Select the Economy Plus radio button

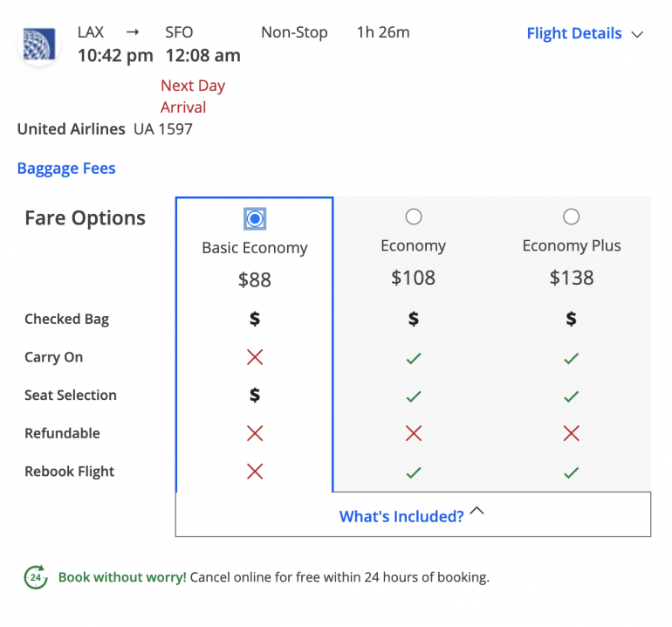(571, 217)
